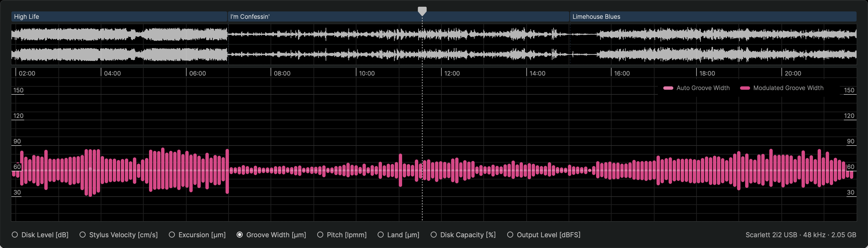Viewport: 868px width, 248px height.
Task: Click the Auto Groove Width legend swatch
Action: click(x=668, y=88)
